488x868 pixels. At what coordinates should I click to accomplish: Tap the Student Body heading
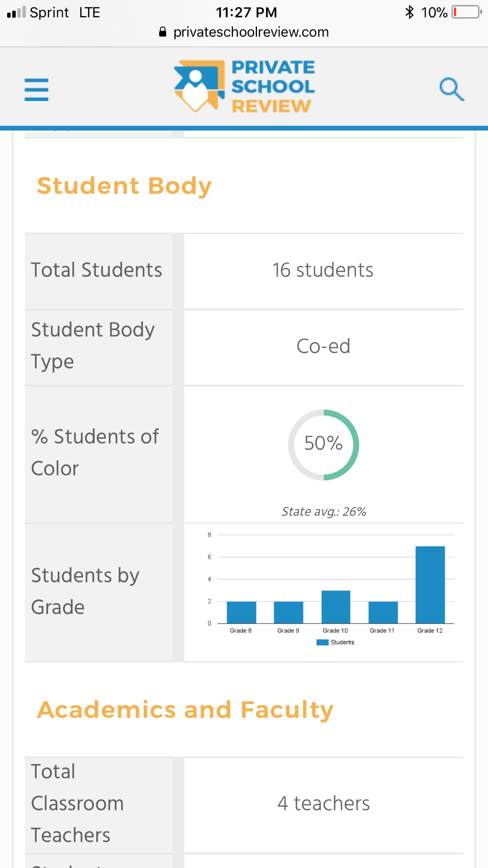click(124, 186)
